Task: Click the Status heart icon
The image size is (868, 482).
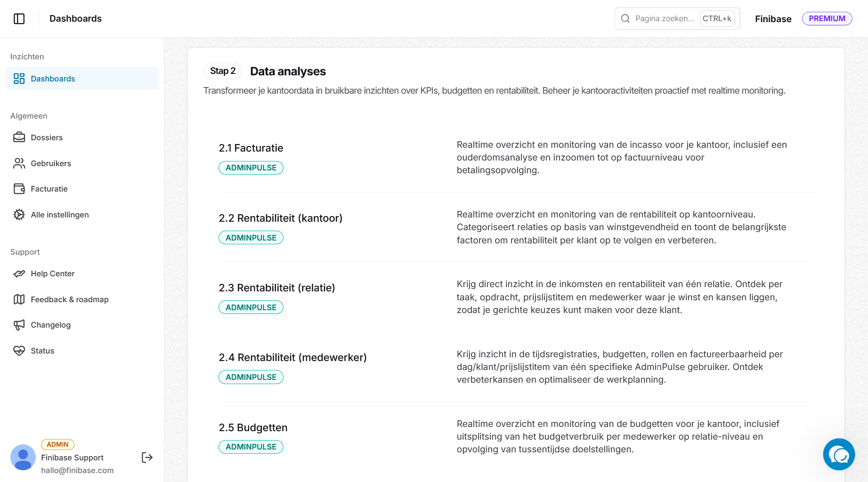Action: point(19,351)
